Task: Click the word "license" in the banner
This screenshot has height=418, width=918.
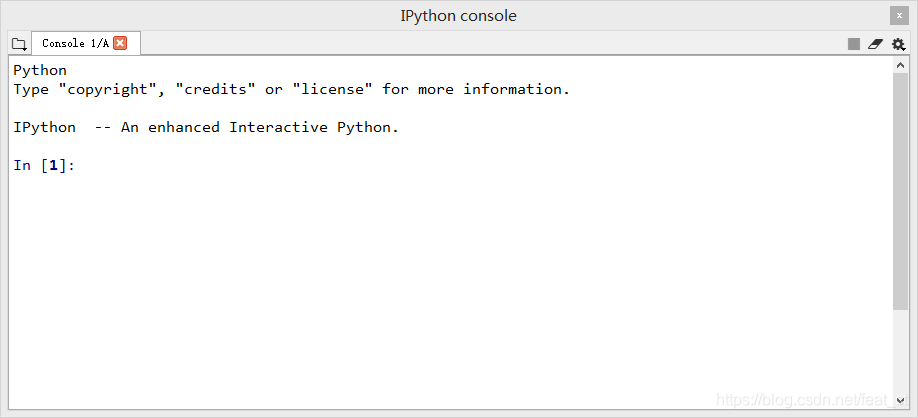Action: tap(332, 89)
